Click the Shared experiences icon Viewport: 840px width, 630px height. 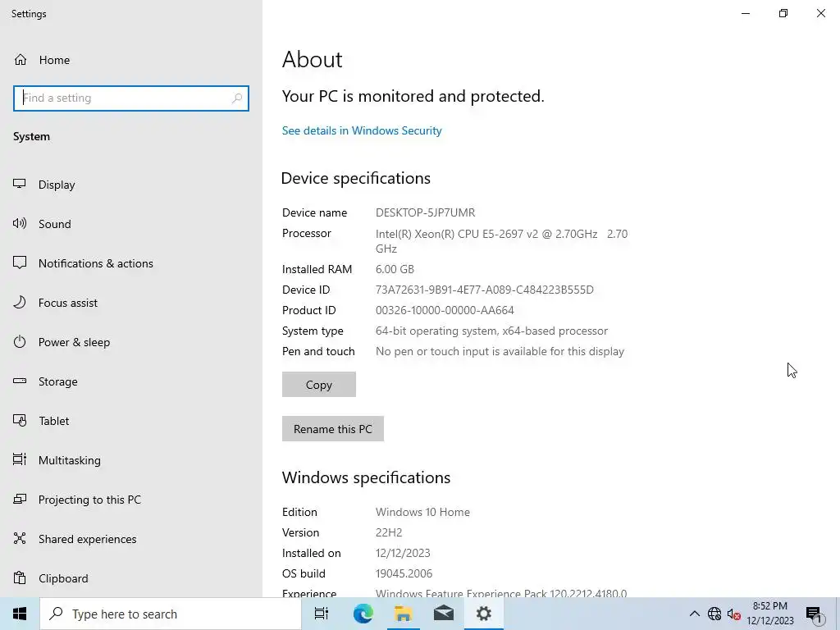pyautogui.click(x=20, y=538)
